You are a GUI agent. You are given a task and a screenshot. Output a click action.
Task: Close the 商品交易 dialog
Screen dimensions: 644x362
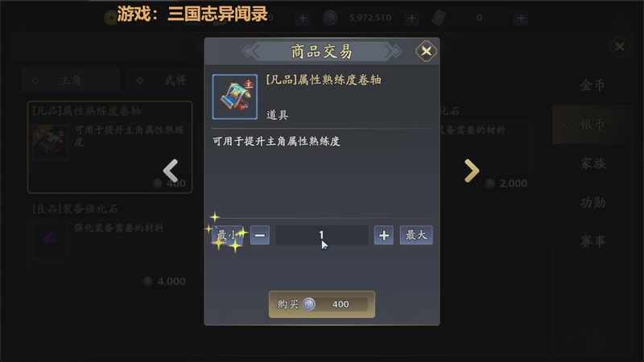pos(426,51)
